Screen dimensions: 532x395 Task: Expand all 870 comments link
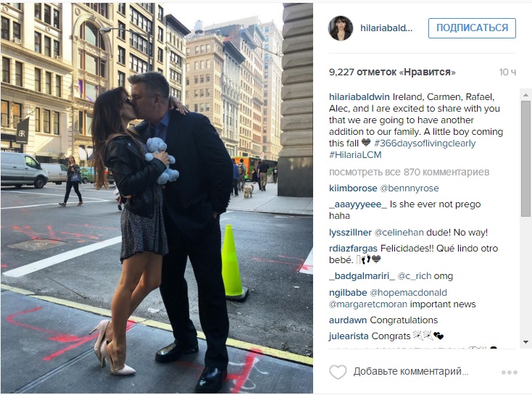point(410,172)
